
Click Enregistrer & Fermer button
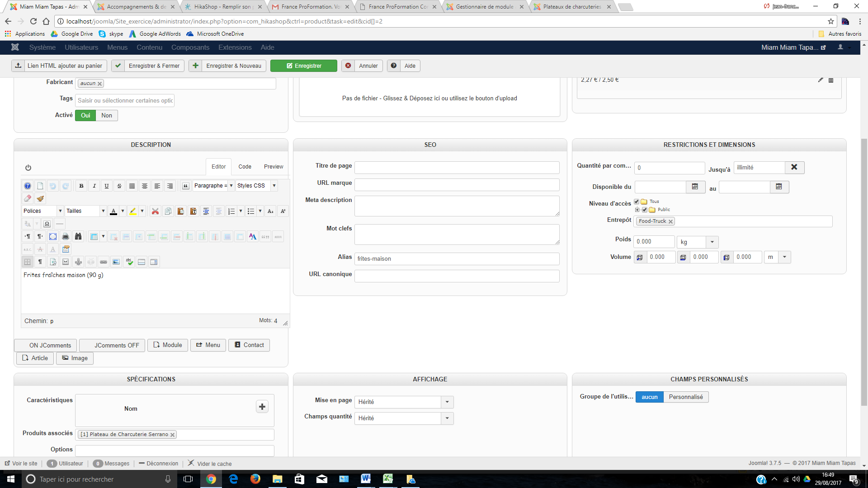click(148, 66)
